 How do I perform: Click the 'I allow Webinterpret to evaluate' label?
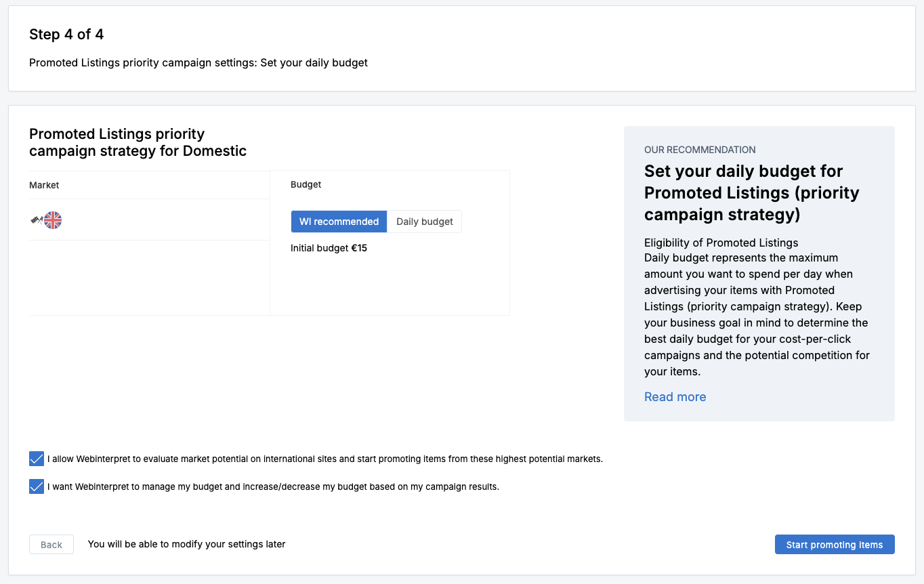(325, 459)
